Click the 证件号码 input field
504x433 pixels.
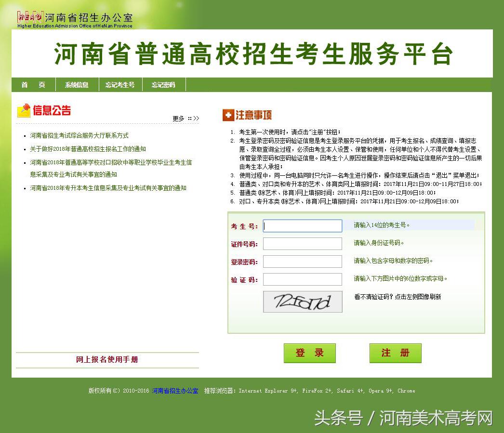click(302, 244)
